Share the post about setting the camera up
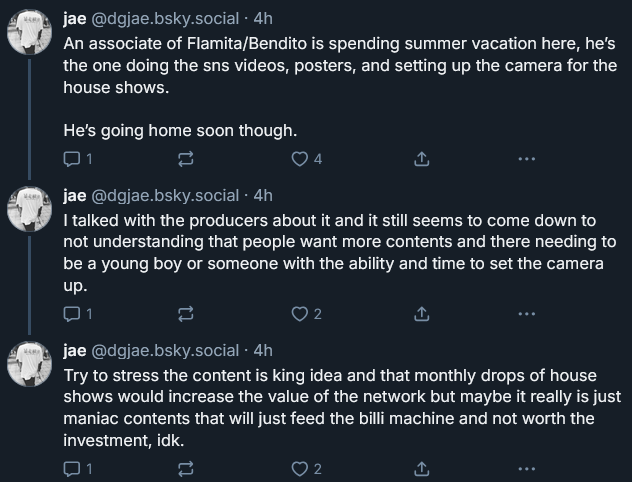 click(x=421, y=314)
